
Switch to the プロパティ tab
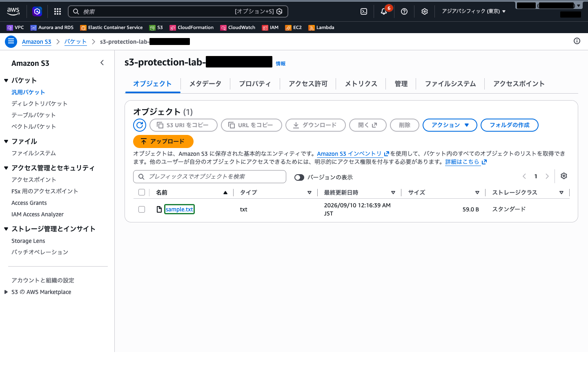pyautogui.click(x=255, y=84)
